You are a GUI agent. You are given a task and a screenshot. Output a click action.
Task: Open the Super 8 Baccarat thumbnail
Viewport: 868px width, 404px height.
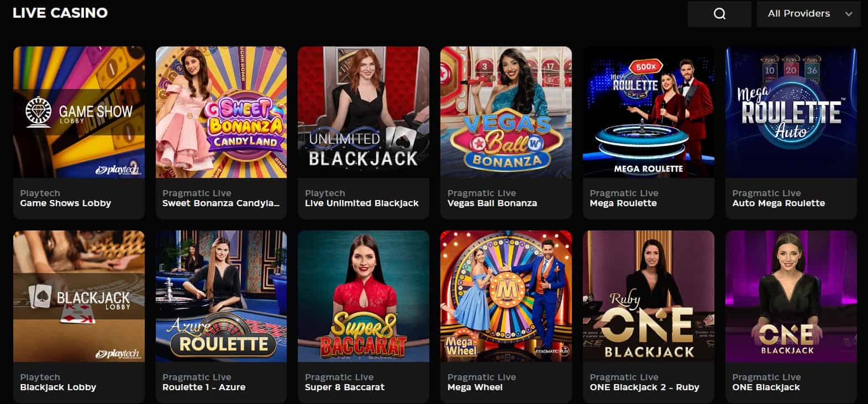pos(364,296)
